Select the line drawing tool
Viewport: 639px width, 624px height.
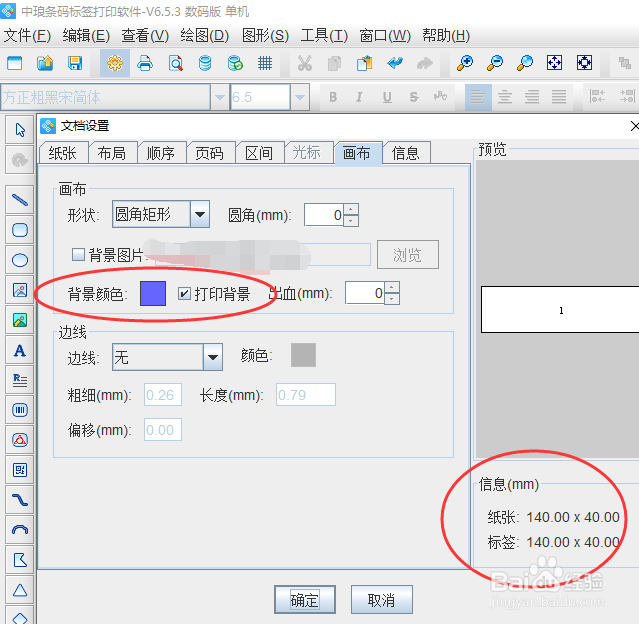click(20, 200)
